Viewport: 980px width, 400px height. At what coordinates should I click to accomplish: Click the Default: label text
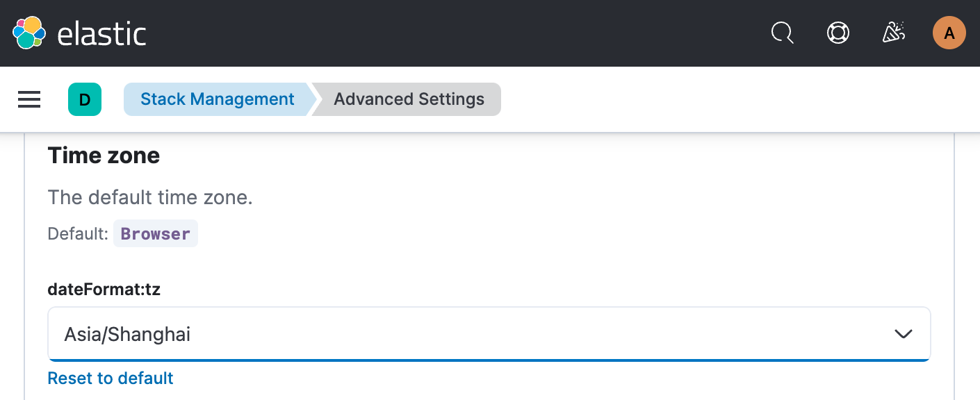pyautogui.click(x=78, y=233)
